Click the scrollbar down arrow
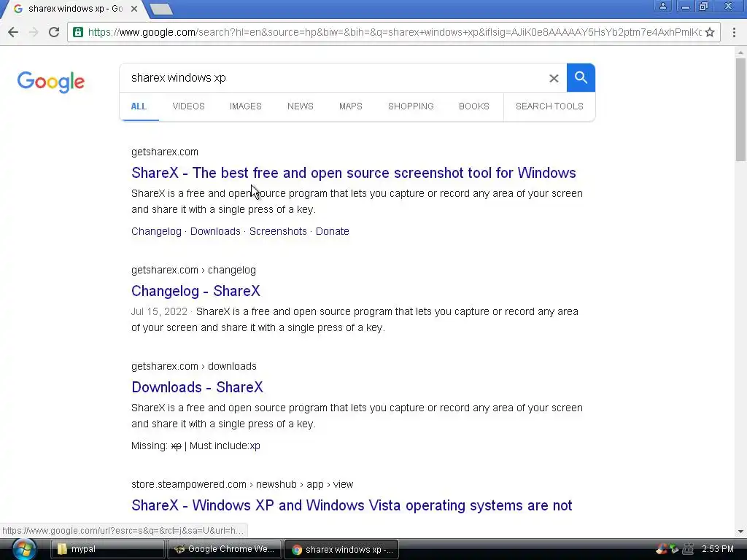747x560 pixels. pyautogui.click(x=740, y=531)
